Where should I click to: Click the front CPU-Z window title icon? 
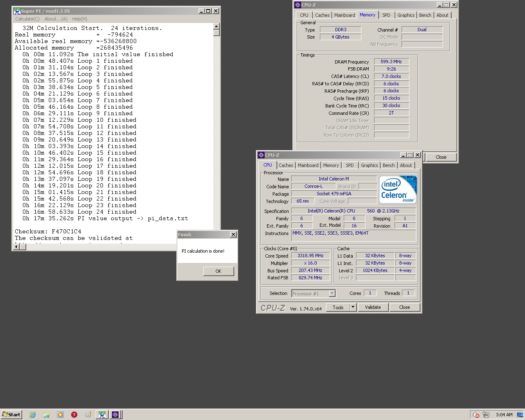pos(261,155)
